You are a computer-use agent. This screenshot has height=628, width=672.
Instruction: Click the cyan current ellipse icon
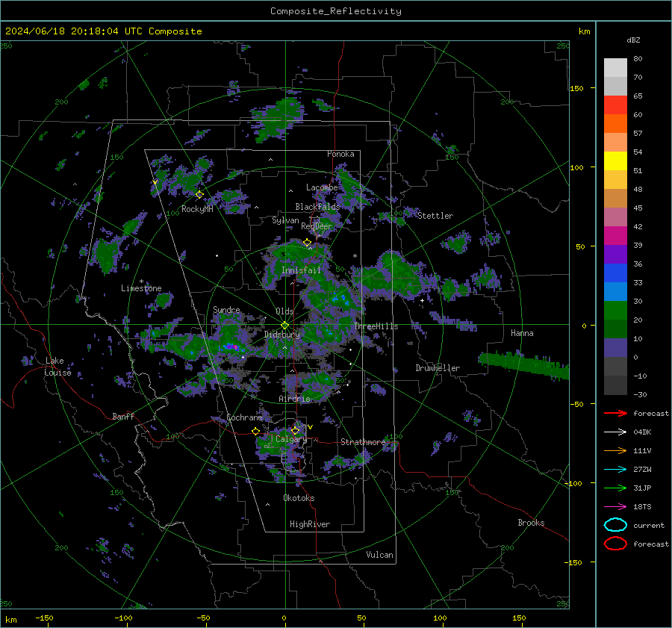[615, 525]
